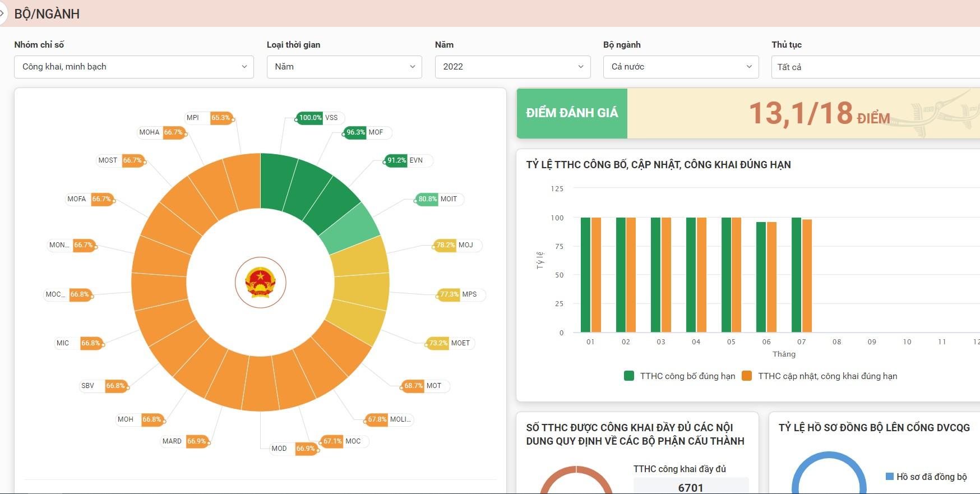Select the MOC 67.1% label
The height and width of the screenshot is (494, 980).
[343, 441]
